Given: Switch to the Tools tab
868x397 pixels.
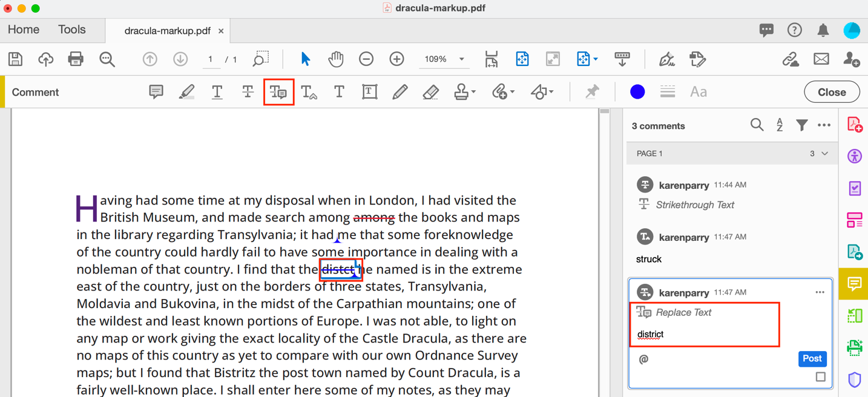Looking at the screenshot, I should point(71,30).
